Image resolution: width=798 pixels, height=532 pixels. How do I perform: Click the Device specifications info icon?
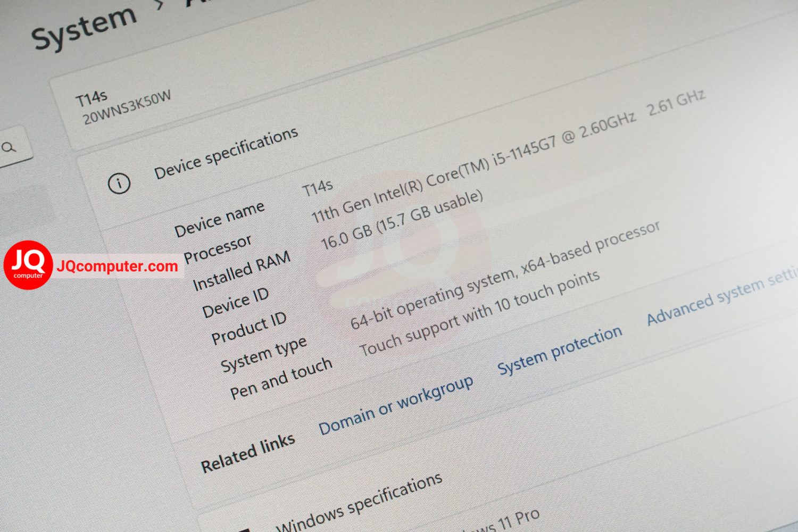(x=119, y=184)
